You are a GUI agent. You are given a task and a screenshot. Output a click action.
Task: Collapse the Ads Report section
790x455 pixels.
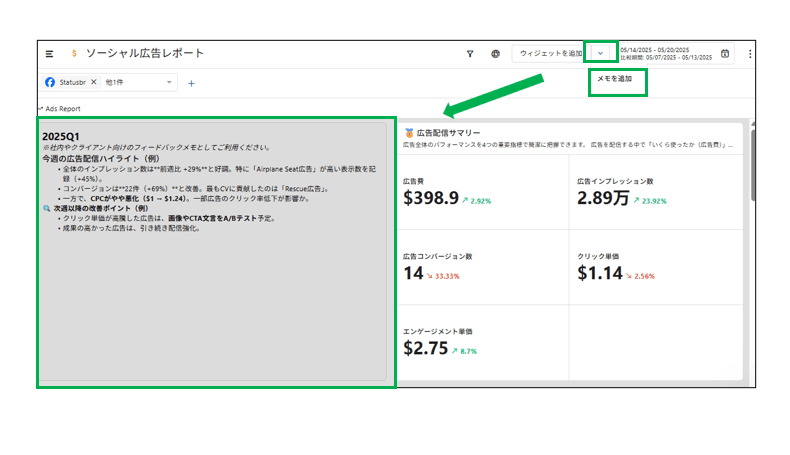coord(40,108)
